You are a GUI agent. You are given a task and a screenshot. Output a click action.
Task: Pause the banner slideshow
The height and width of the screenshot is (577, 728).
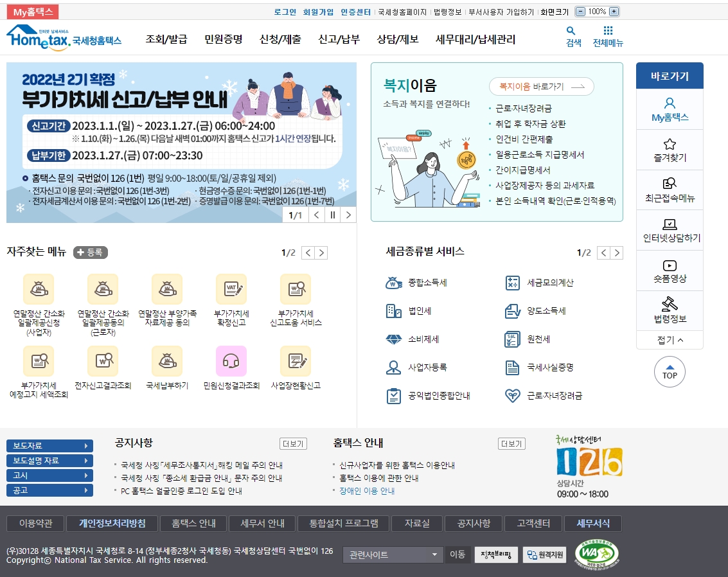[332, 215]
